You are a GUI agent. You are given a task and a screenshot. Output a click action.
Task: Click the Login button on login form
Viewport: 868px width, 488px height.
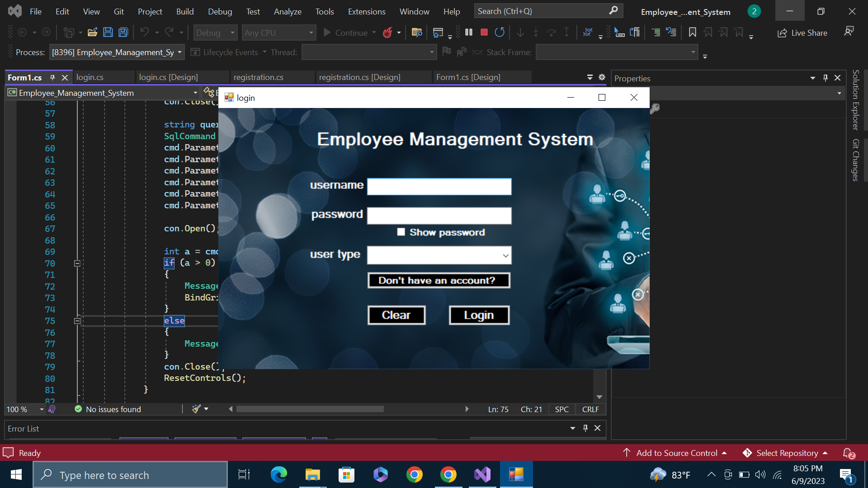(x=479, y=315)
